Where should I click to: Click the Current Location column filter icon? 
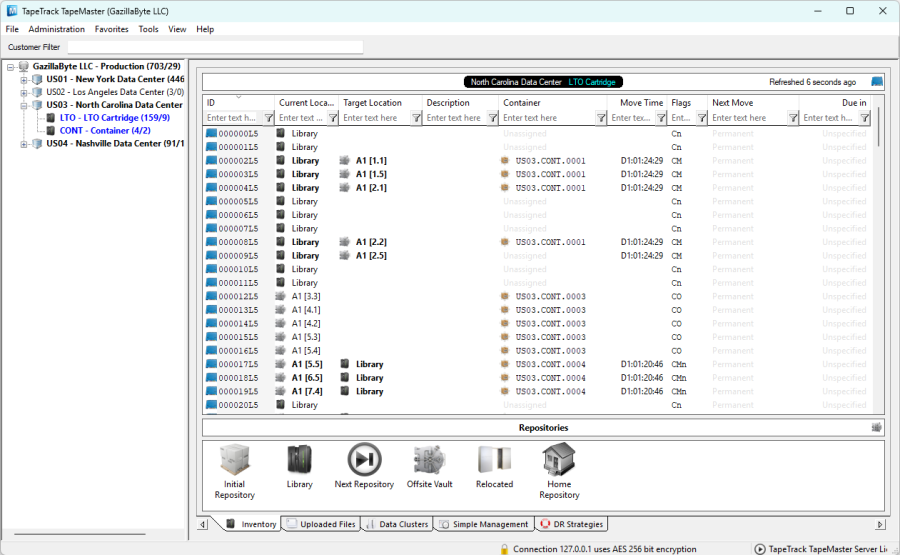click(x=333, y=118)
